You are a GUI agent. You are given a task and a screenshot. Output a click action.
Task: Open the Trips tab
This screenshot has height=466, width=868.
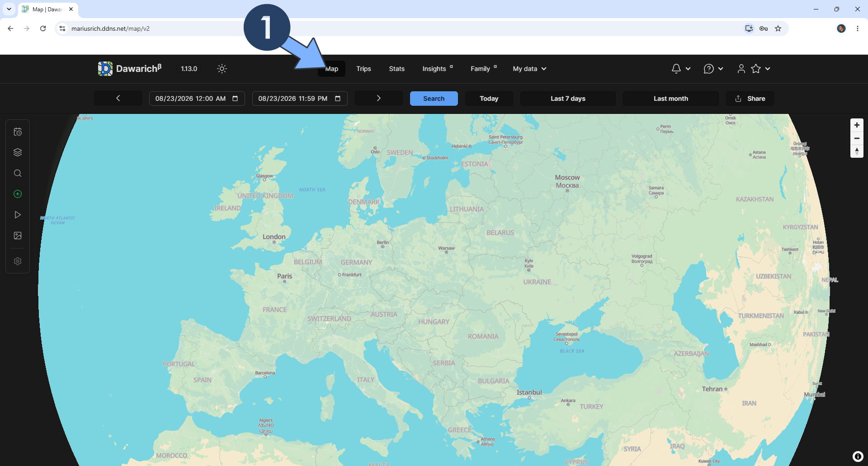pos(363,69)
